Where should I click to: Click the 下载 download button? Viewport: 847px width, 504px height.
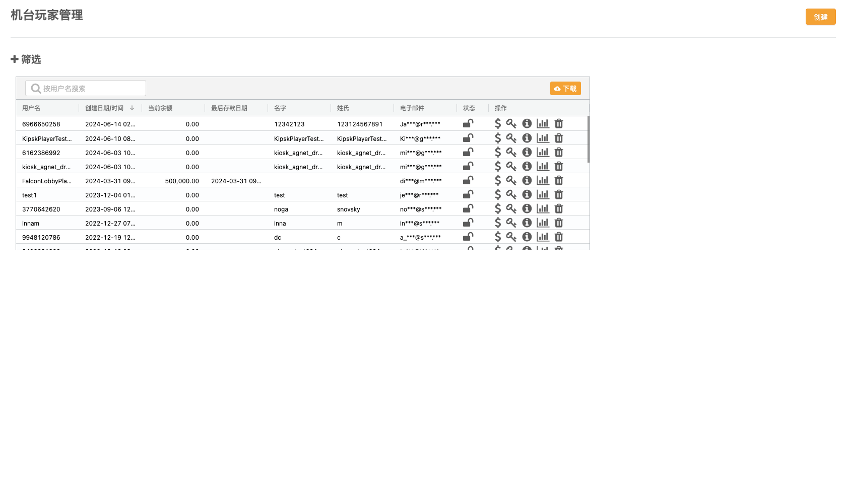tap(565, 89)
